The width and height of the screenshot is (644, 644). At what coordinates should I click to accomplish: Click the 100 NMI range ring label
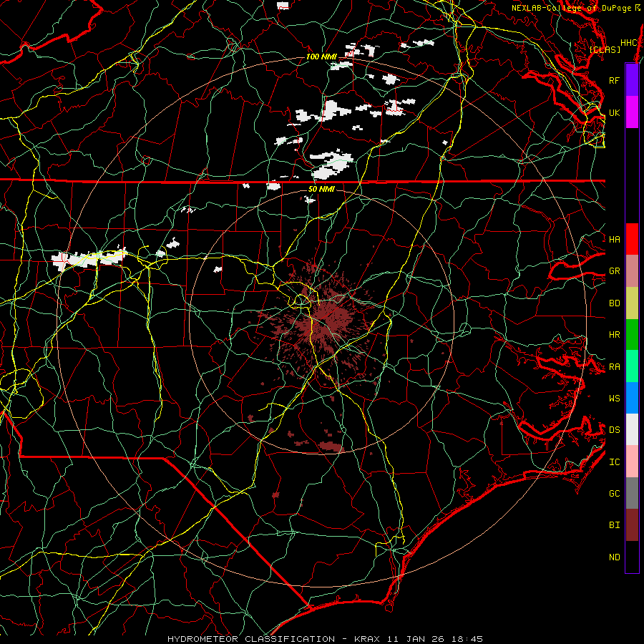pyautogui.click(x=321, y=57)
